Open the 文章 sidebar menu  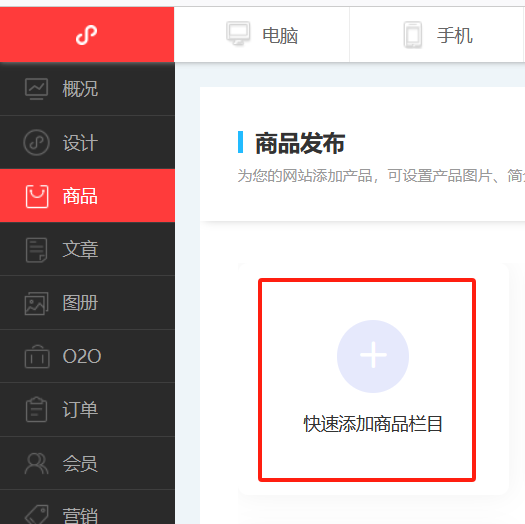(x=87, y=249)
